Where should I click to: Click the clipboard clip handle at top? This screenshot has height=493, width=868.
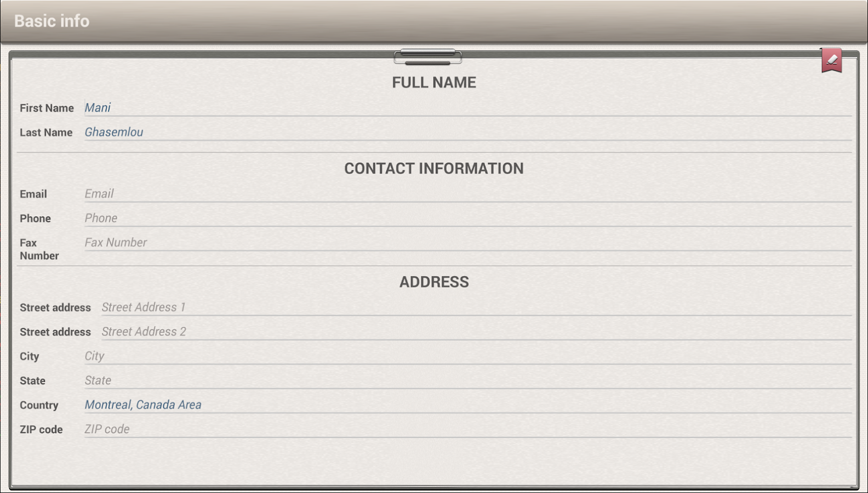tap(428, 57)
